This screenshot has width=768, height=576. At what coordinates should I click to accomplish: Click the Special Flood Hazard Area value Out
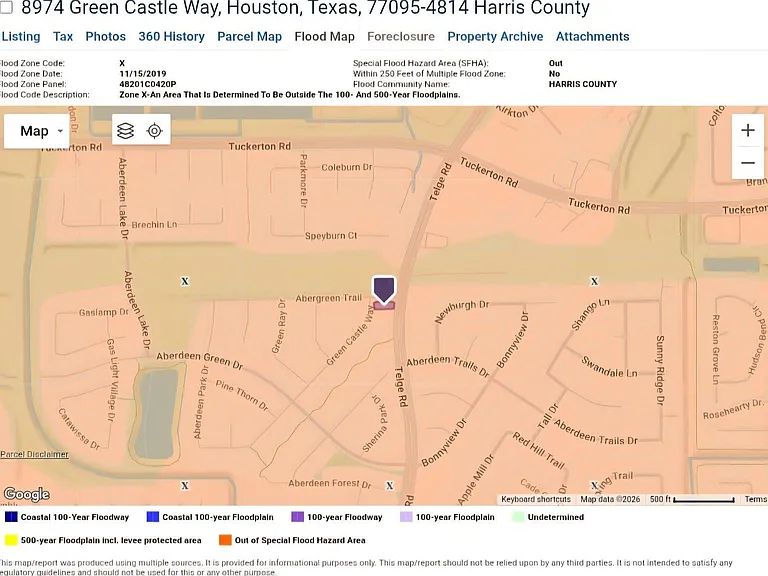click(x=555, y=63)
